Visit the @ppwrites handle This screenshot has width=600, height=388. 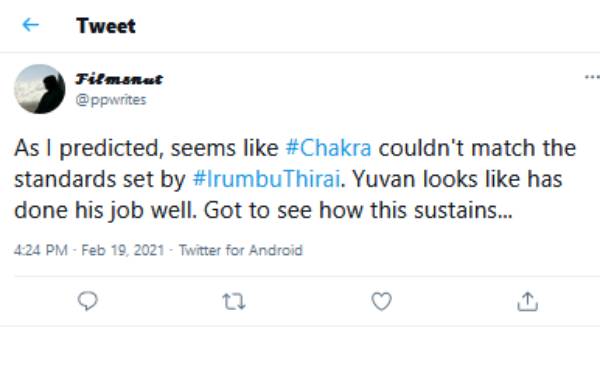tap(111, 99)
